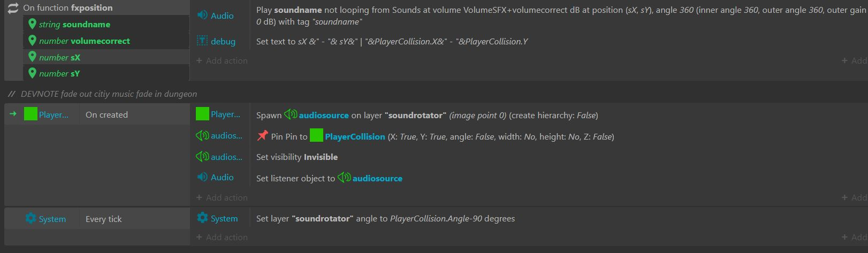Click the red Pin behavior icon

coord(262,136)
